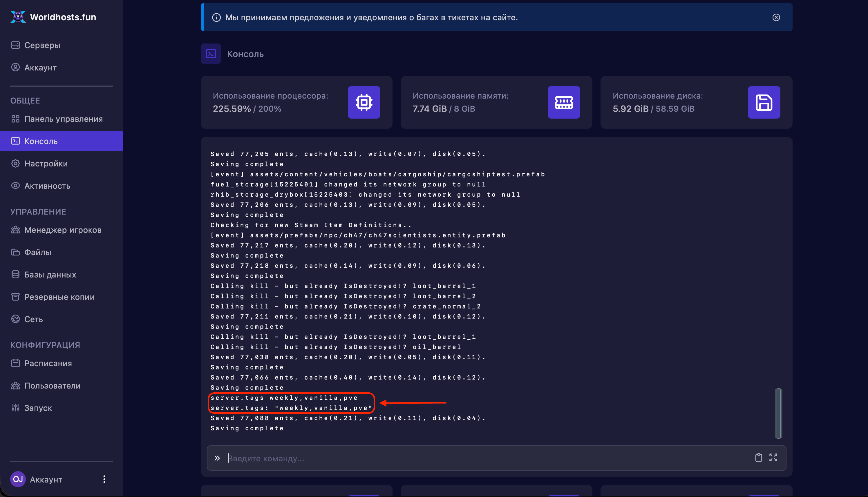The image size is (868, 497).
Task: Open the account options three-dot menu
Action: 104,479
